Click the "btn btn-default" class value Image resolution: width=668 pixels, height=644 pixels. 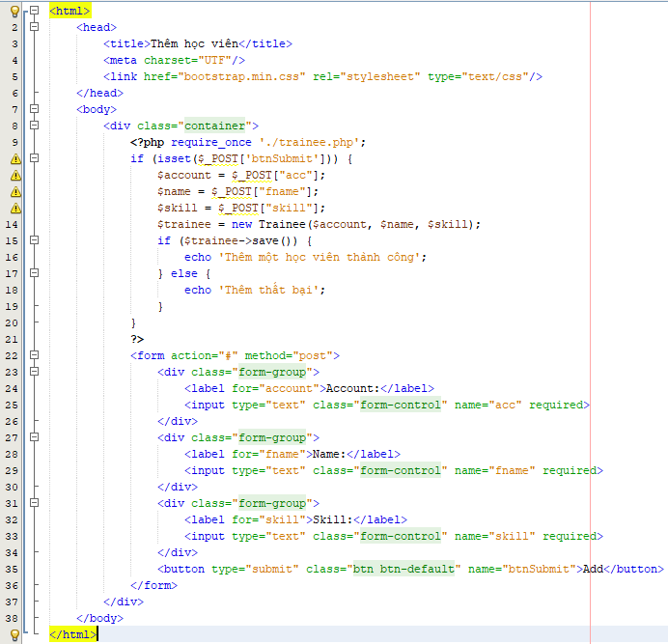pos(404,570)
